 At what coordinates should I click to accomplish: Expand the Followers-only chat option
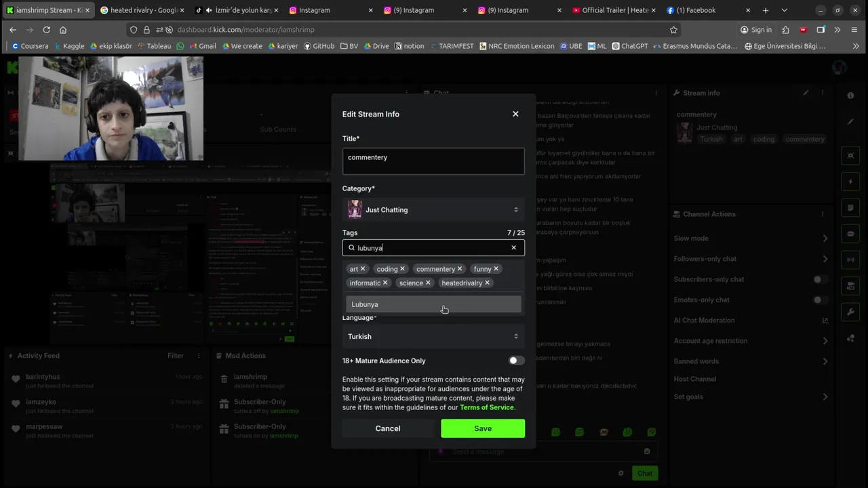tap(751, 259)
